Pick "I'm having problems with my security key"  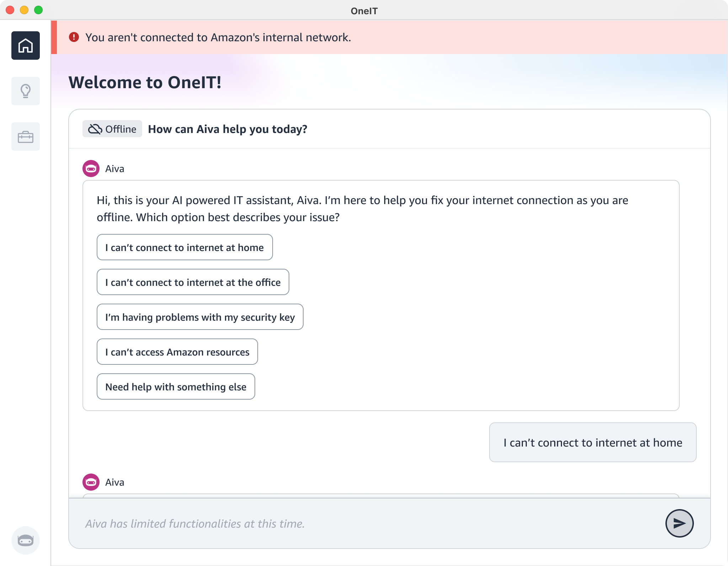click(x=200, y=317)
